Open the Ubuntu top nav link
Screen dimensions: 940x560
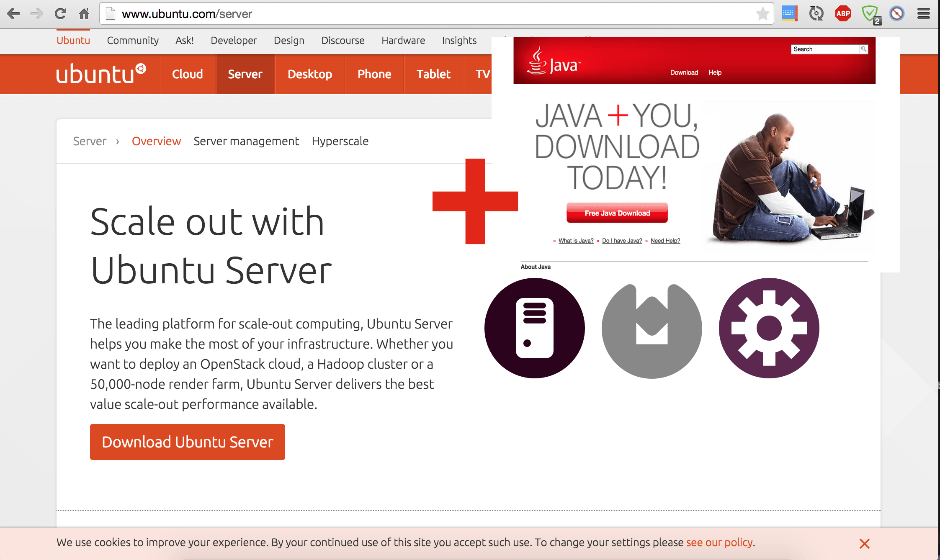point(73,40)
